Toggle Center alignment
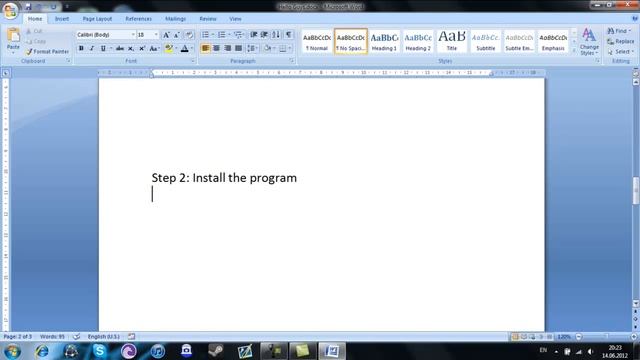The height and width of the screenshot is (360, 640). pyautogui.click(x=216, y=49)
